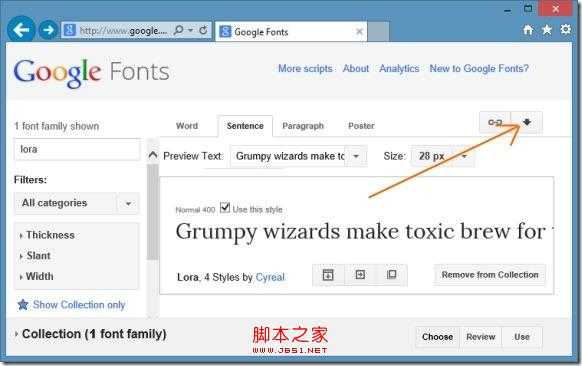Viewport: 582px width, 366px height.
Task: Click the browser forward arrow button
Action: pos(48,30)
